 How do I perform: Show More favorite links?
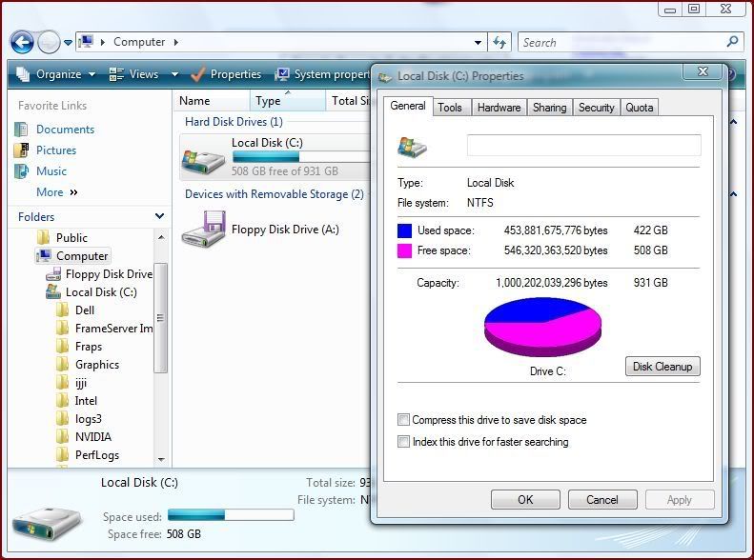click(x=57, y=192)
